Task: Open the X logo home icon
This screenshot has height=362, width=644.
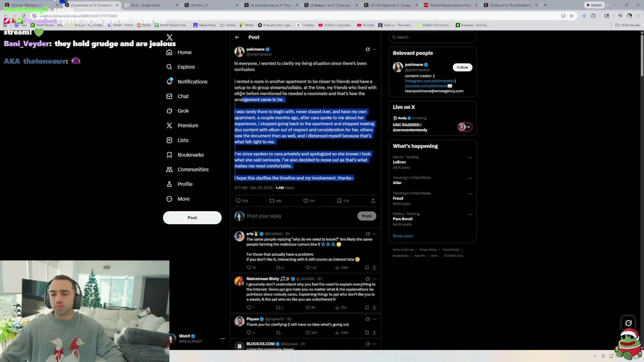Action: tap(170, 37)
